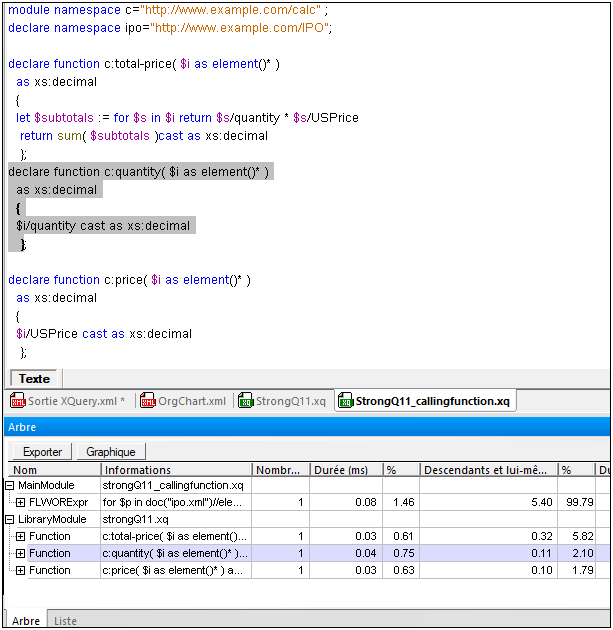Sort by the Durée (ms) column header

click(x=340, y=469)
